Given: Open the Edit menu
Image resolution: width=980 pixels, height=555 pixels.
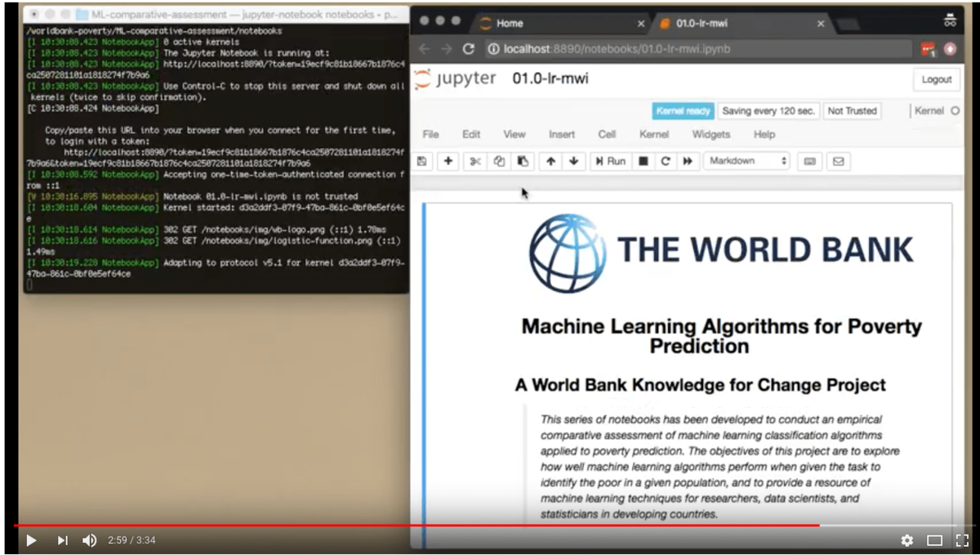Looking at the screenshot, I should coord(471,134).
